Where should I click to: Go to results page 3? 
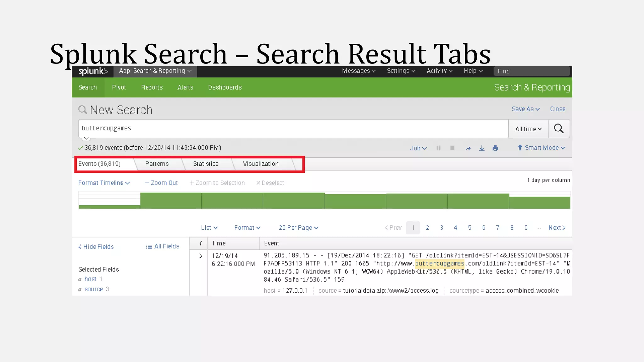[441, 228]
